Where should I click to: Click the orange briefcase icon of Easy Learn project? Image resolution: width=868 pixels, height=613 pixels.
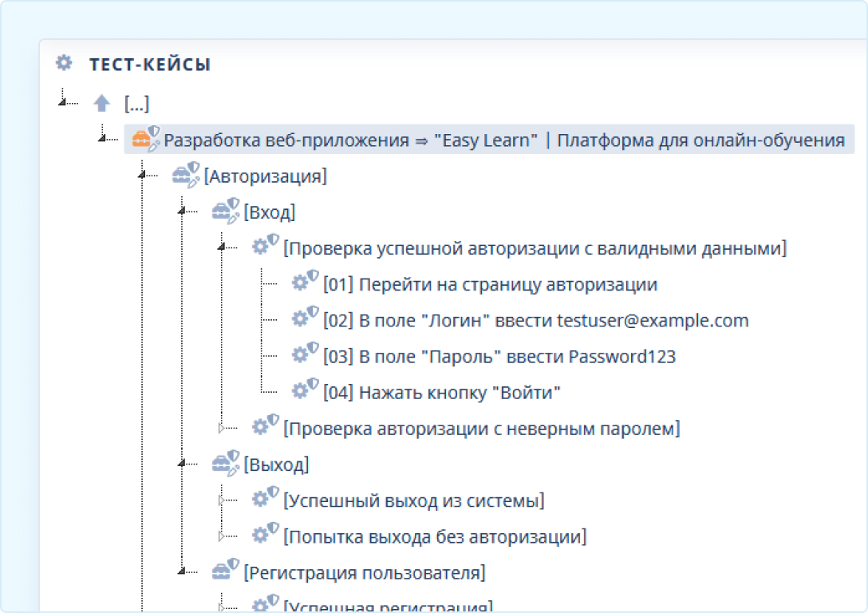(141, 140)
